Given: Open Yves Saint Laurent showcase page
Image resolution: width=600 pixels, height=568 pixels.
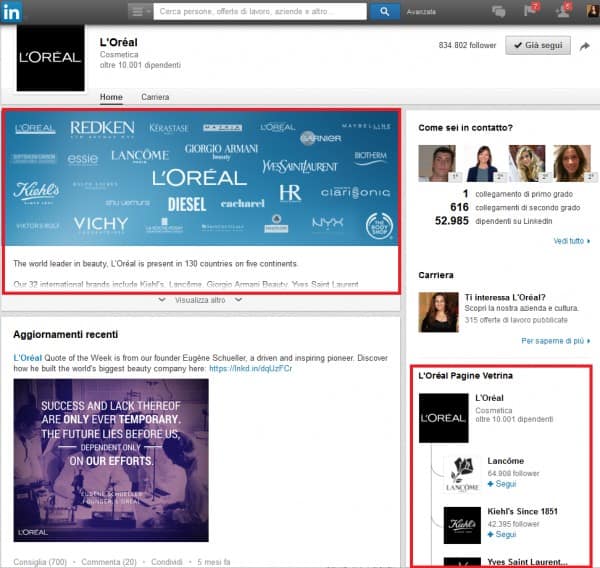Looking at the screenshot, I should pos(527,562).
